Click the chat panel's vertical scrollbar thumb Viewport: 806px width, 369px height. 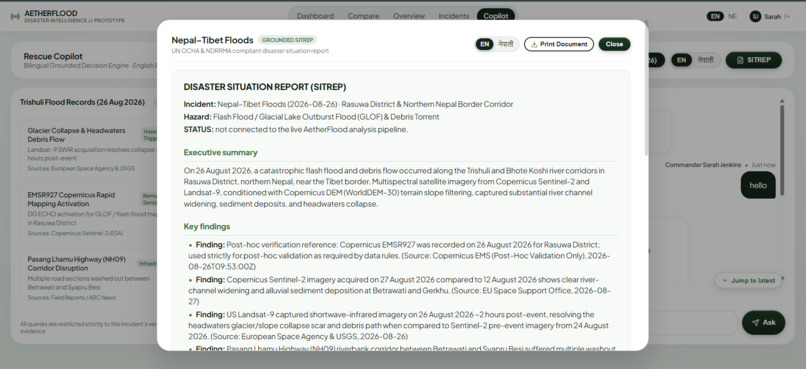(782, 151)
